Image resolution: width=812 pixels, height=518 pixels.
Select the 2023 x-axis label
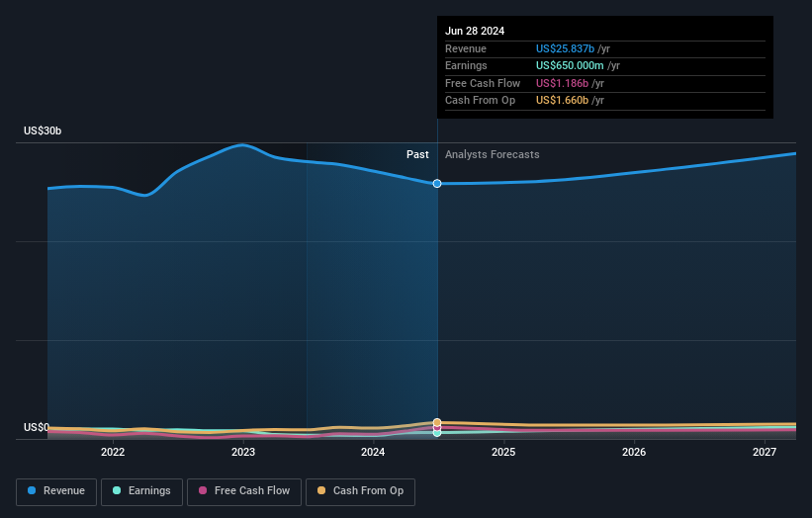[243, 453]
